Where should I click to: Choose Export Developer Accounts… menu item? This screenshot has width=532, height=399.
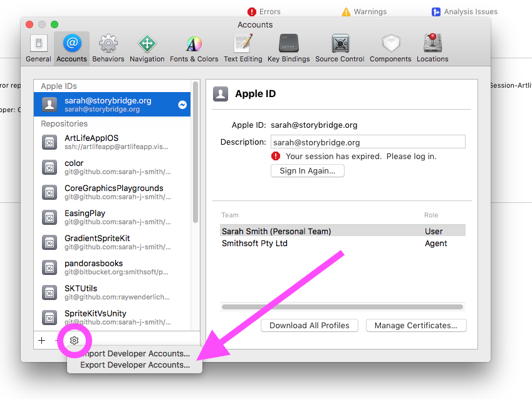135,365
